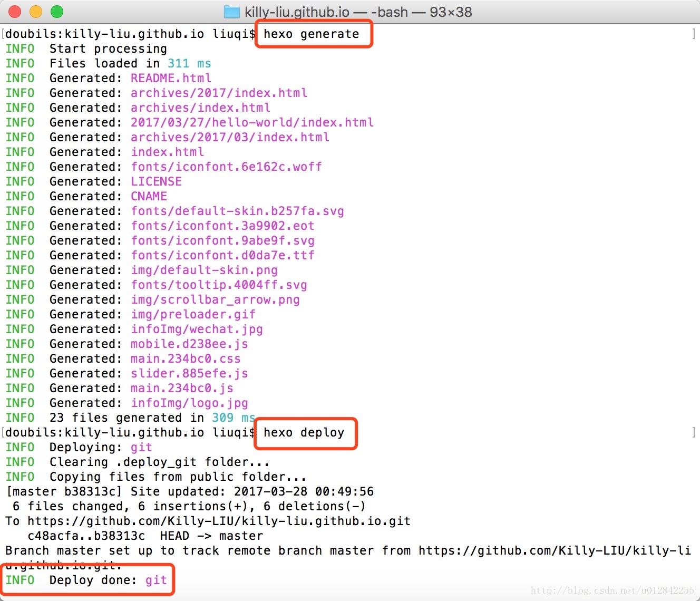Click '2017/03/27/hello-world/index.html' path

[x=252, y=123]
